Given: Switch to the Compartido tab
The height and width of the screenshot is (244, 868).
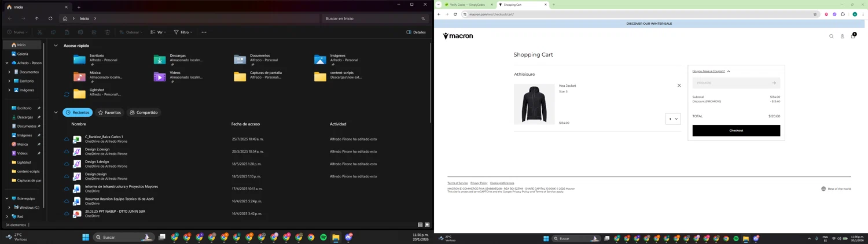Looking at the screenshot, I should pos(144,113).
